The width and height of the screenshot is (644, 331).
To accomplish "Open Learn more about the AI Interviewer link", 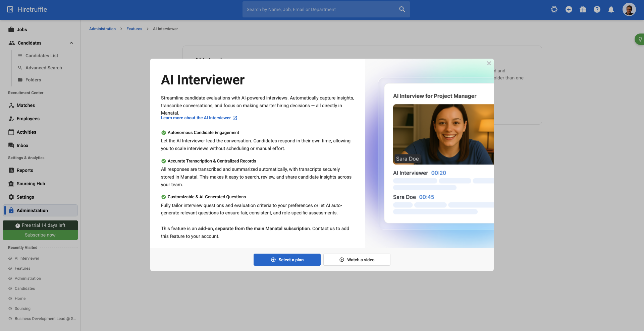I will 199,118.
